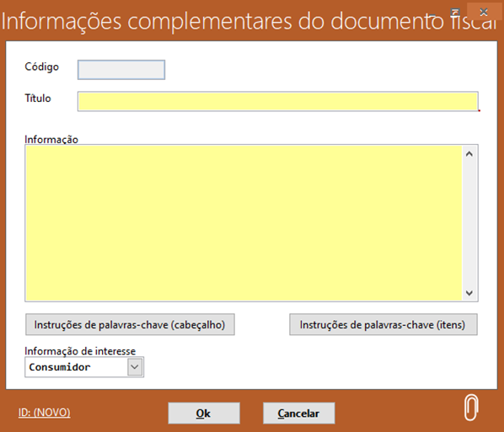Viewport: 504px width, 432px height.
Task: Click the ID: (NOVO) link
Action: coord(45,413)
